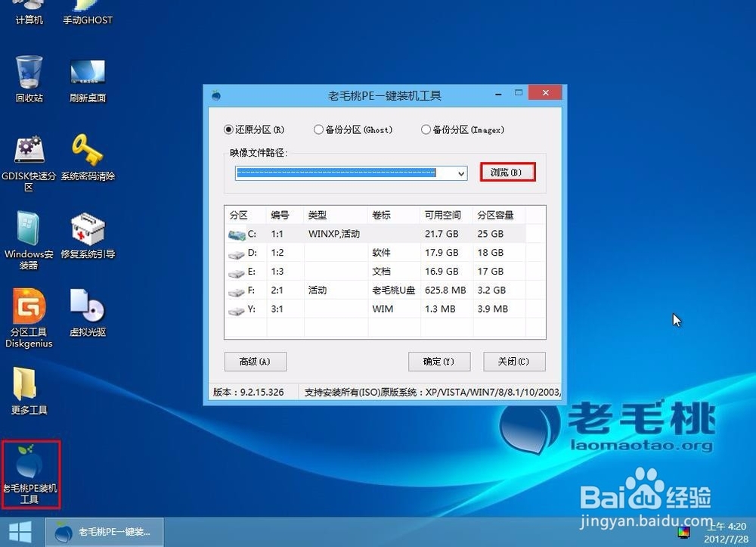Image resolution: width=756 pixels, height=547 pixels.
Task: Click the 软件 volume label cell
Action: coord(381,253)
